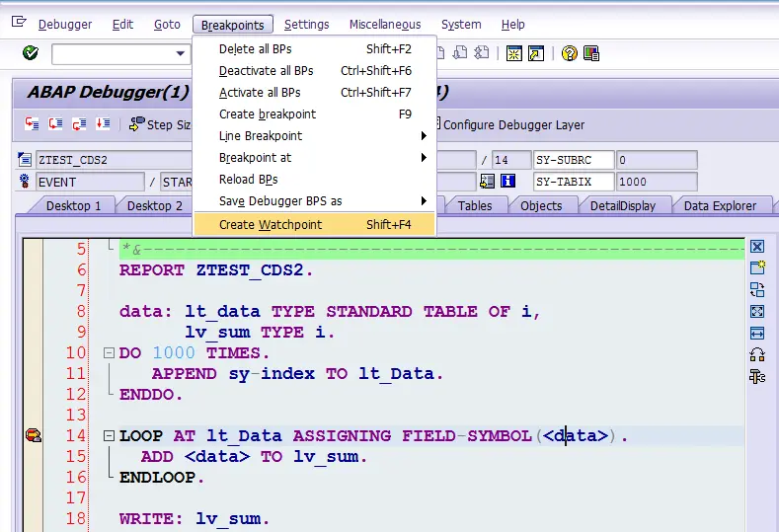Viewport: 779px width, 532px height.
Task: Switch to the Desktop 1 tab
Action: point(73,205)
